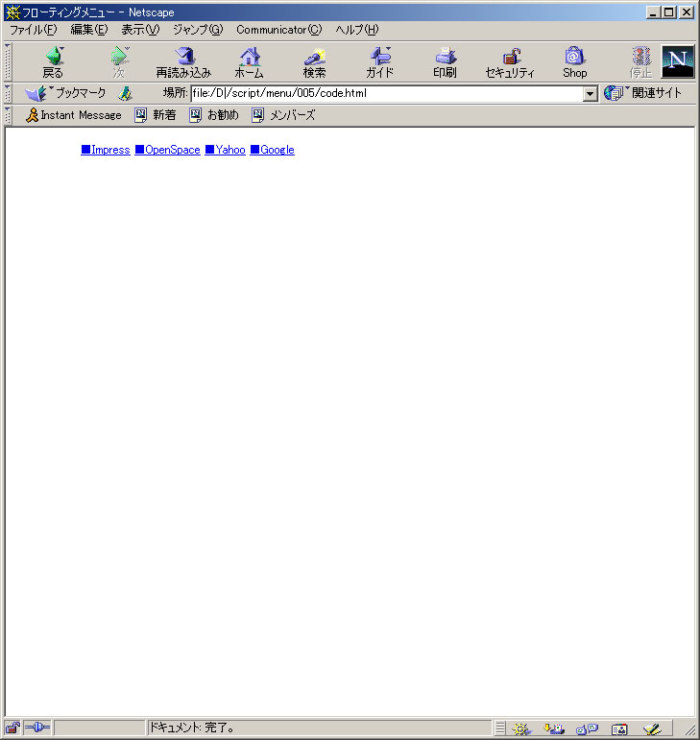Viewport: 700px width, 740px height.
Task: Click the Back (戻る) toolbar icon
Action: click(x=54, y=61)
